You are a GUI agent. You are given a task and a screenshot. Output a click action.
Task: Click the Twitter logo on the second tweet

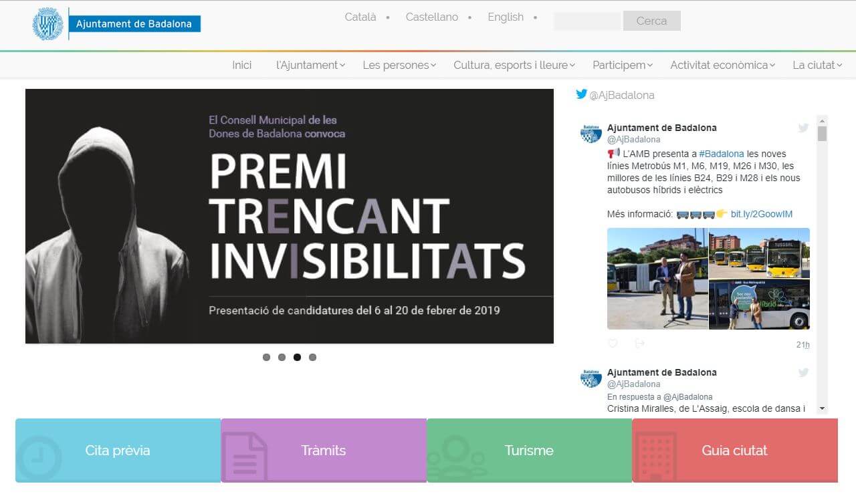click(x=803, y=372)
